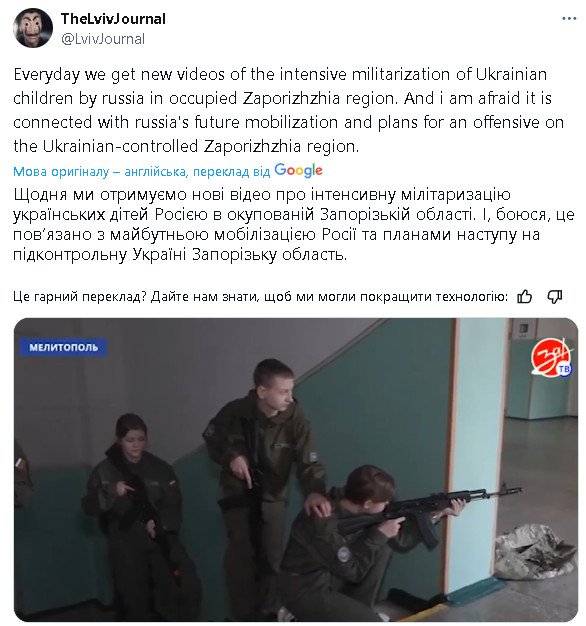Click the original language translation notice link
The height and width of the screenshot is (626, 586).
pyautogui.click(x=141, y=172)
